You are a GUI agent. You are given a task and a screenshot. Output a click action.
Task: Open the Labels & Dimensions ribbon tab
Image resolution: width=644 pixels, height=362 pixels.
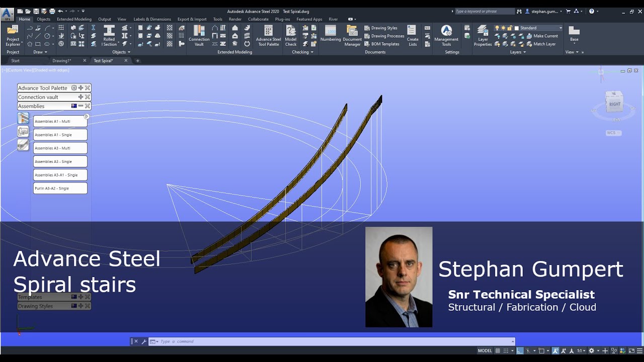pos(152,19)
